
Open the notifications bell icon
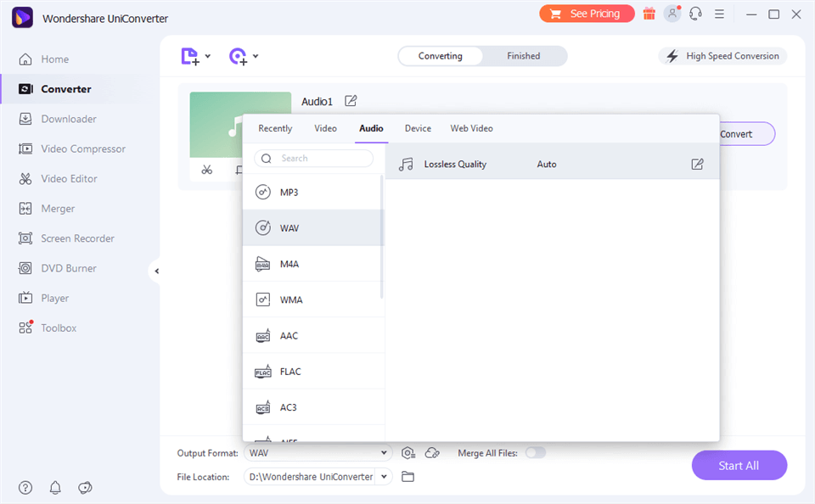(x=55, y=487)
